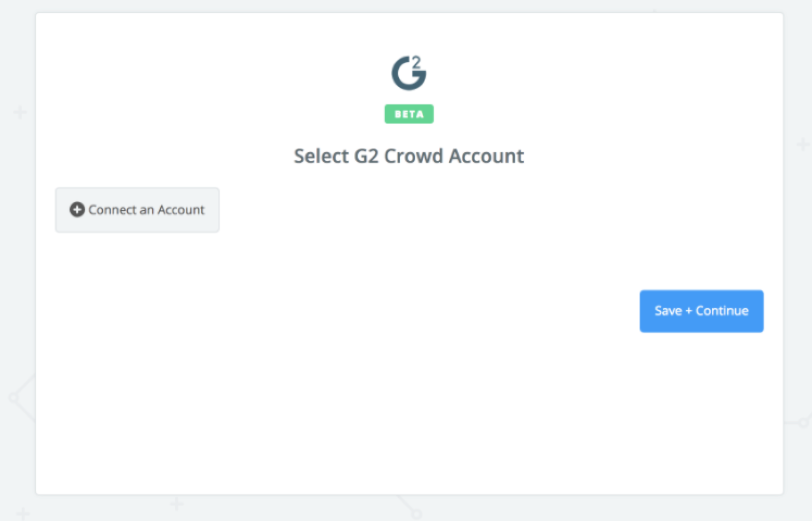Click the circle node at the bottom background
The width and height of the screenshot is (812, 521).
pos(416,514)
